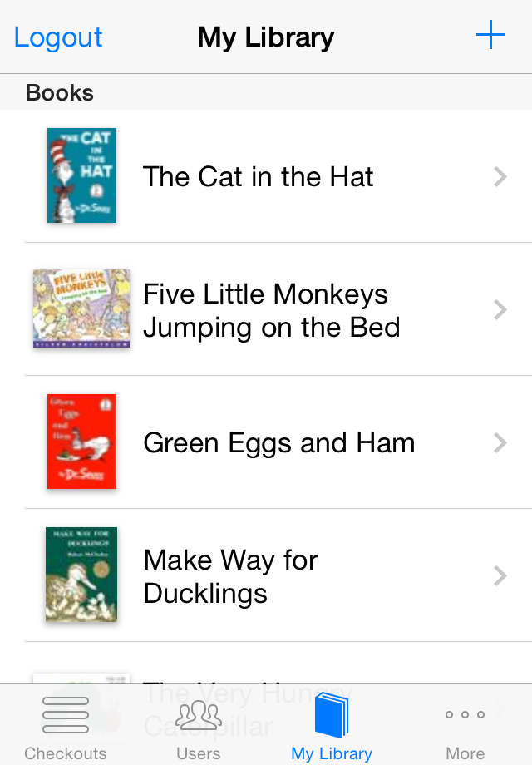Open the Checkouts tab icon
This screenshot has width=532, height=765.
(x=66, y=714)
